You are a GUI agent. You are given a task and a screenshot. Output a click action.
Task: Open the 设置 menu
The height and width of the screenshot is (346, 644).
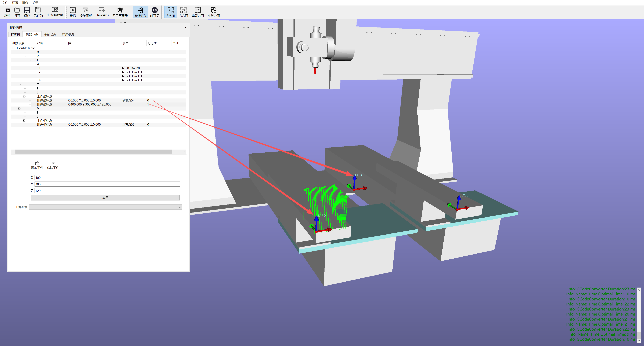[x=15, y=3]
